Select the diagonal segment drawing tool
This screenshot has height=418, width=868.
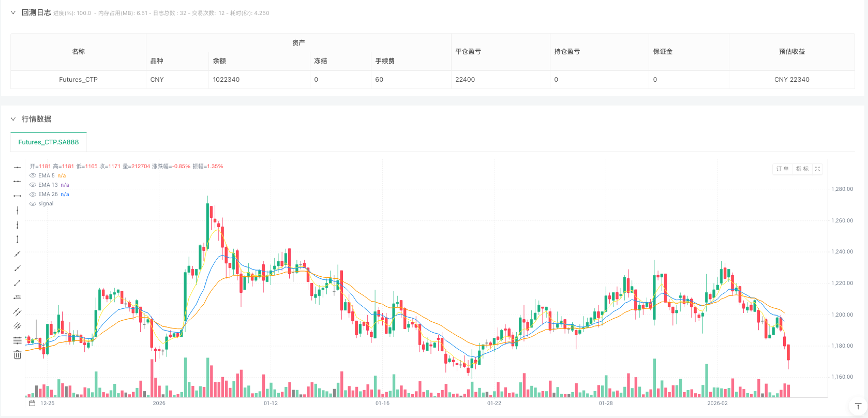coord(17,283)
